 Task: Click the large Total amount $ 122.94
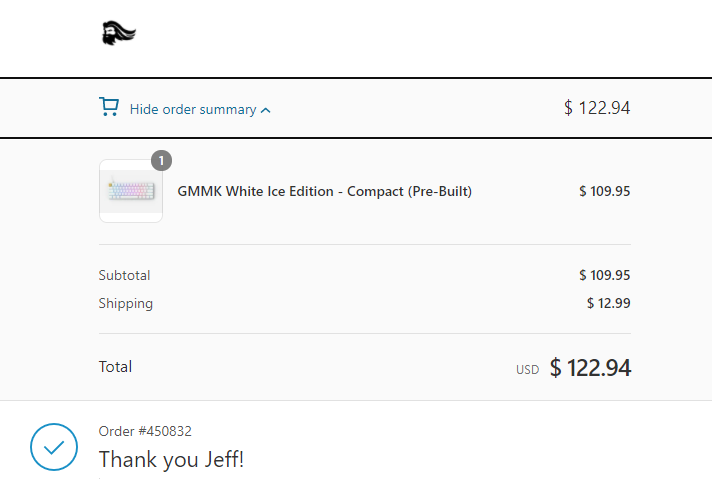click(590, 368)
